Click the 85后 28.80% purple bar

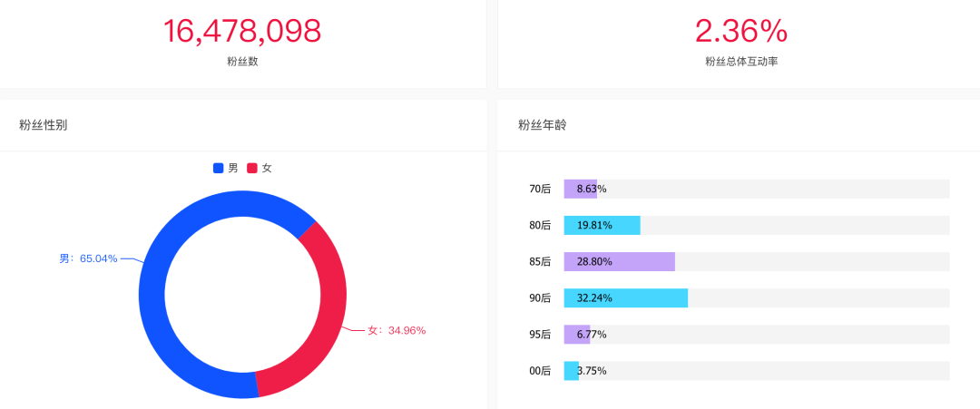(620, 262)
